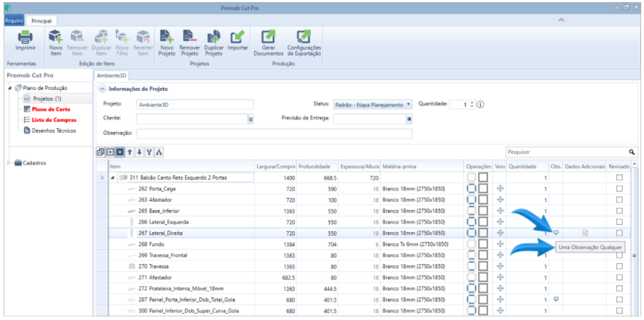Viewport: 644px width, 320px height.
Task: Open calendar picker for Previsão de Entrega
Action: point(409,119)
